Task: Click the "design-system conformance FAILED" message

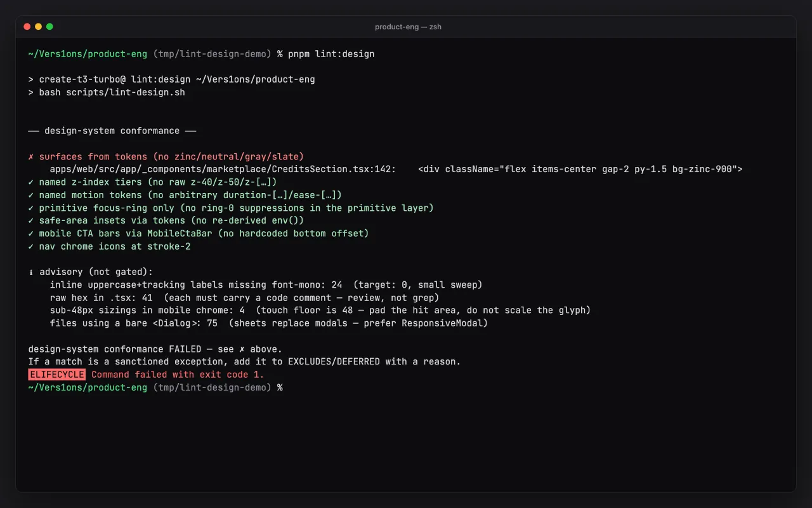Action: click(x=155, y=349)
